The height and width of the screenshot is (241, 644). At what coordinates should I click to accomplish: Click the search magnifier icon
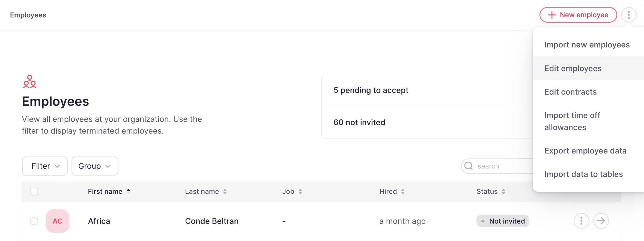click(469, 166)
